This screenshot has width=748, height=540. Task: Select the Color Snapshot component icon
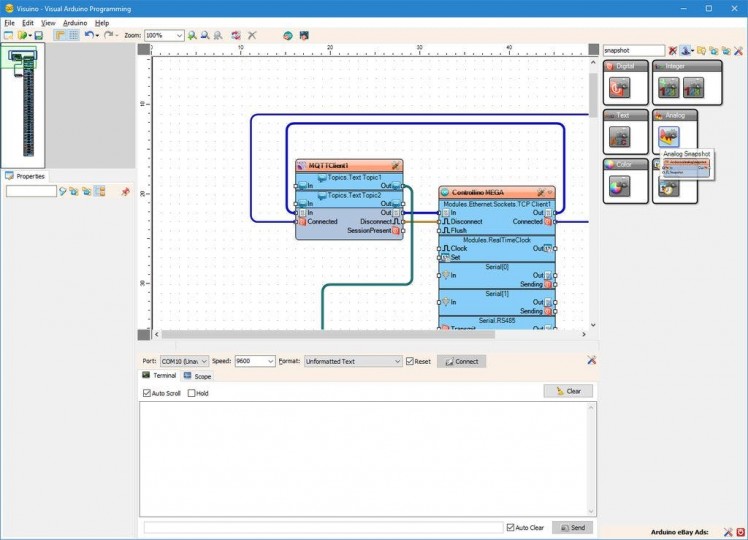(618, 185)
